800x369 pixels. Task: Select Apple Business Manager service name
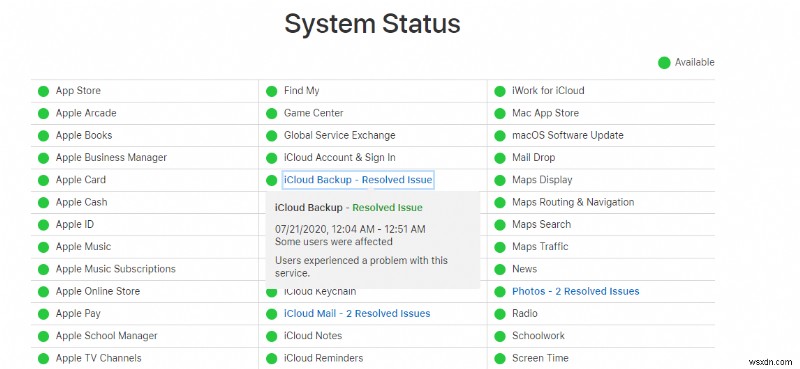pyautogui.click(x=111, y=157)
